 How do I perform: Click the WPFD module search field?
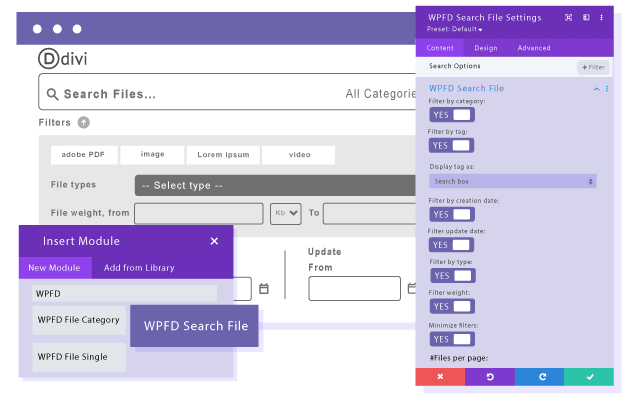(125, 293)
